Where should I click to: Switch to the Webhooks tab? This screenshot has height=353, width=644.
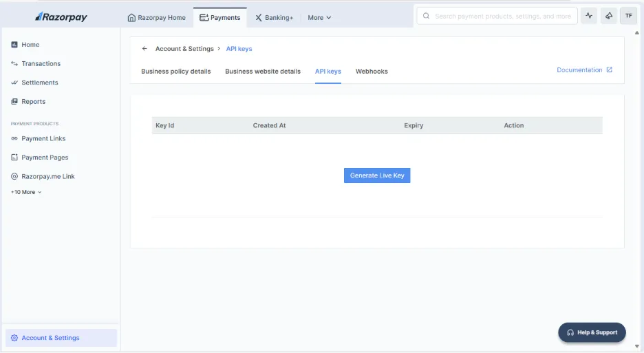click(x=372, y=71)
